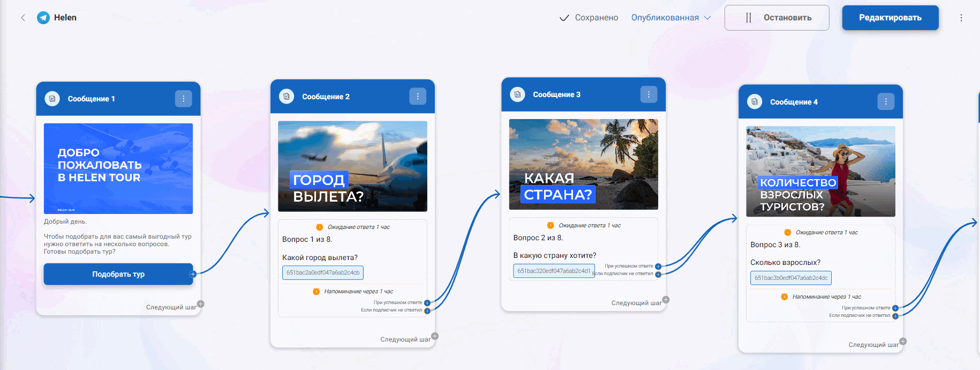
Task: Open the three-dot menu of Сообщение 1
Action: (x=183, y=99)
